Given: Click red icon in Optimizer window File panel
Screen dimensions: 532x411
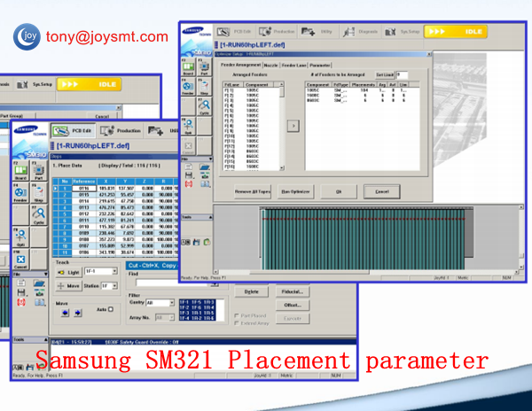Looking at the screenshot, I should tap(189, 184).
